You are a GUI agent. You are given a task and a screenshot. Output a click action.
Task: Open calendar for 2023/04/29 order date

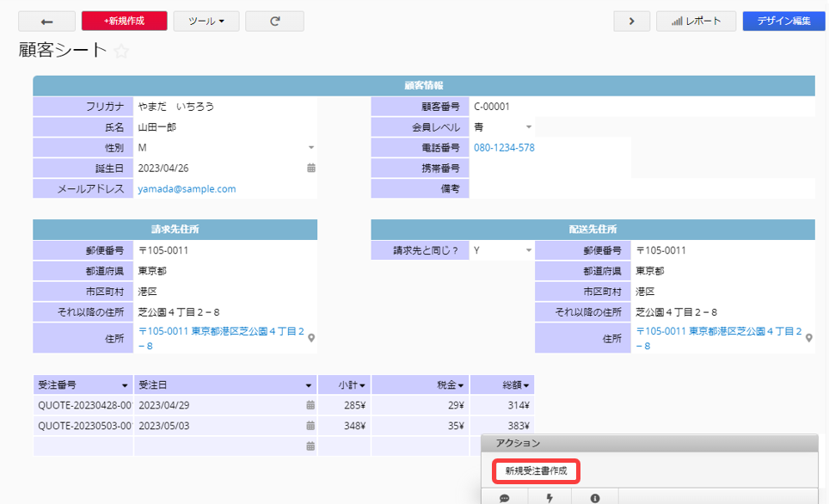[x=311, y=405]
